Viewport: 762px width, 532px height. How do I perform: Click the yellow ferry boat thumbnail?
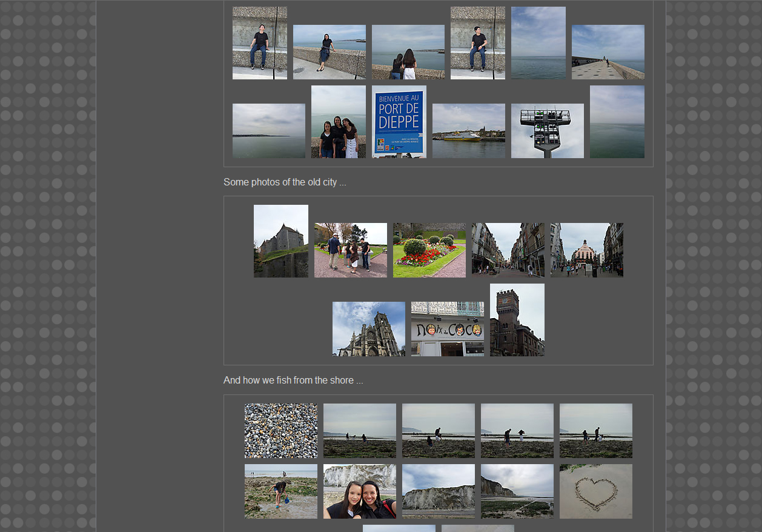tap(468, 131)
